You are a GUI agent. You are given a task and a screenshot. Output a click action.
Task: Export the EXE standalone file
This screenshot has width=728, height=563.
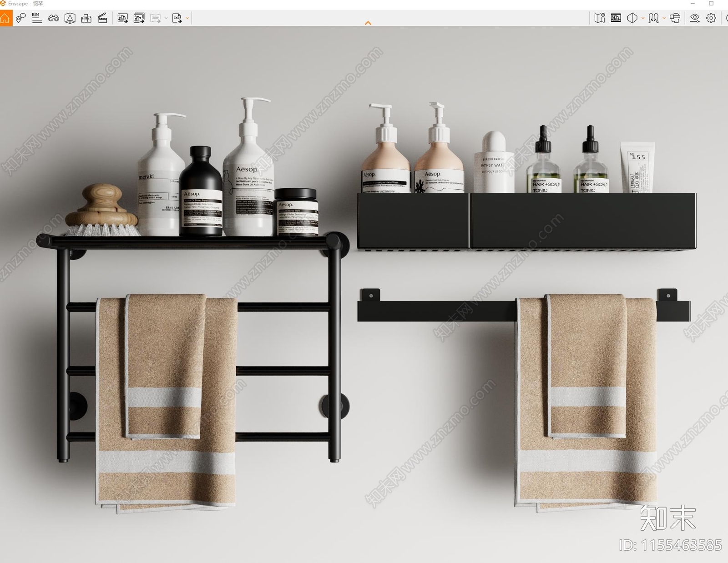(177, 18)
